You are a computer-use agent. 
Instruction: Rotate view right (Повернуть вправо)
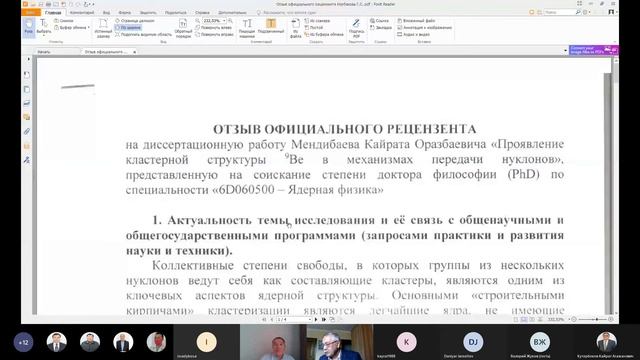point(214,34)
